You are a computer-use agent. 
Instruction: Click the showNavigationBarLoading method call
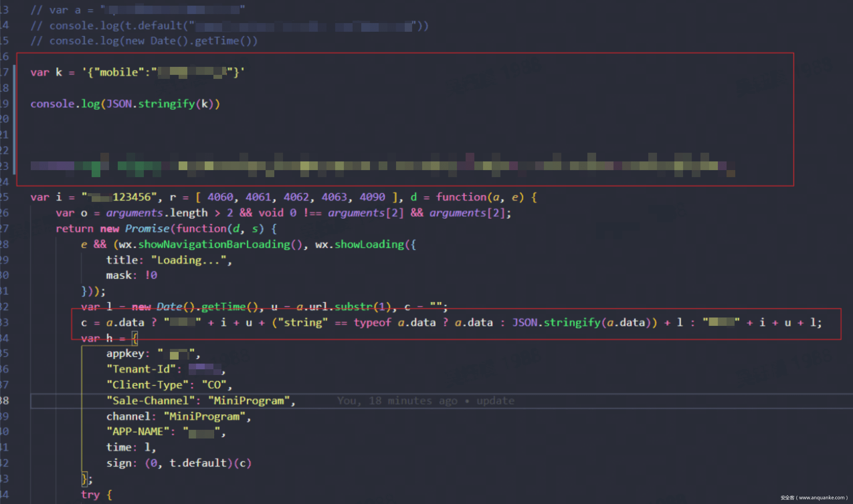(214, 245)
